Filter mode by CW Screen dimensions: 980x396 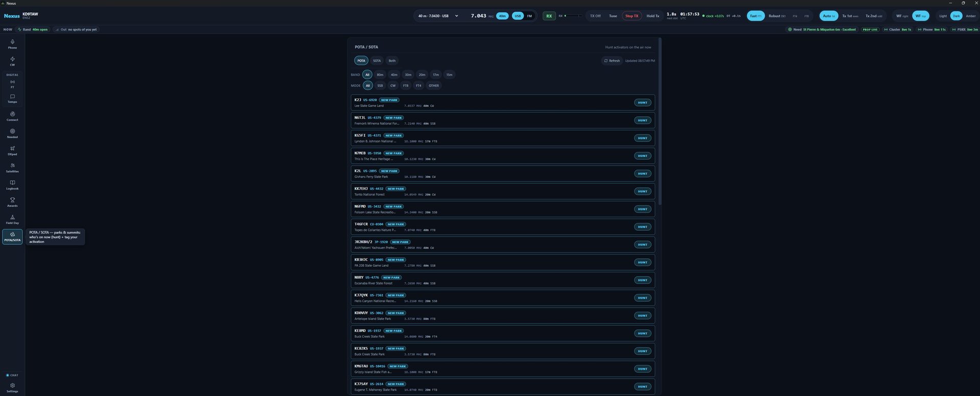click(x=393, y=86)
